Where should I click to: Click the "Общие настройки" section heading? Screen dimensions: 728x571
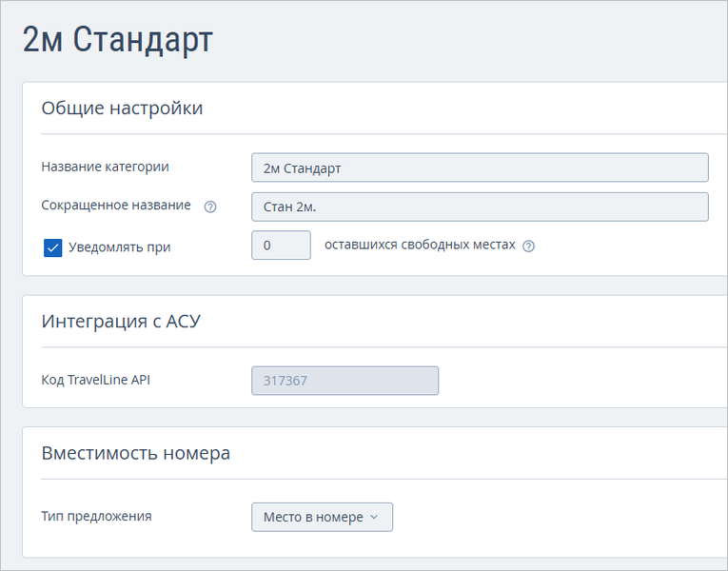point(122,108)
